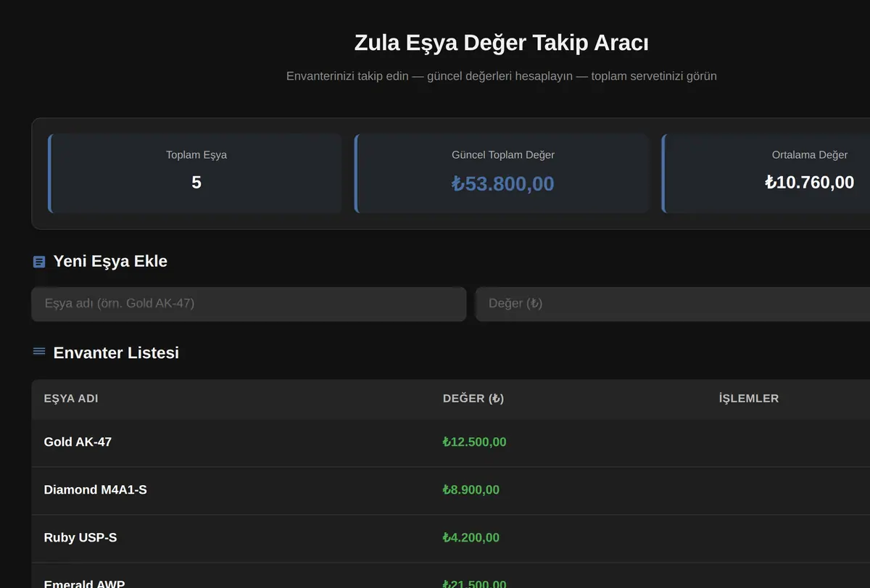The image size is (870, 588).
Task: Click the Yeni Eşya Ekle heading
Action: click(110, 261)
